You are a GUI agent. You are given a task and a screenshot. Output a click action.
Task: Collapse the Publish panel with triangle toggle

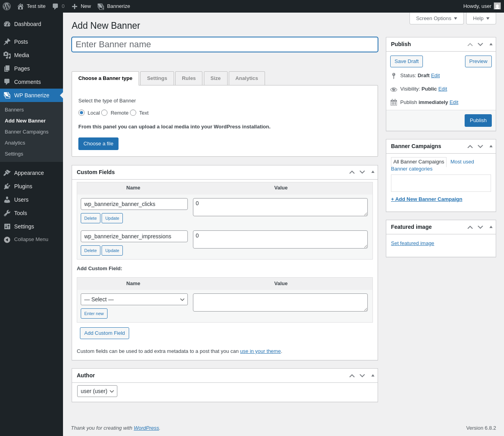click(x=491, y=44)
